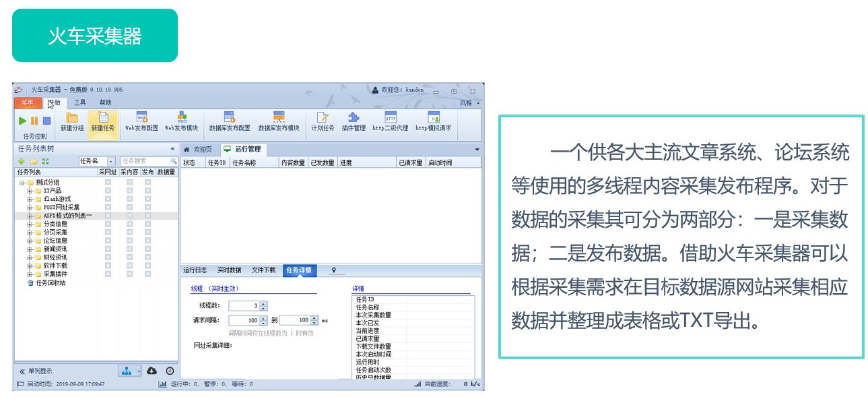This screenshot has width=868, height=399.
Task: Expand the flash游戏 tree node
Action: [30, 199]
